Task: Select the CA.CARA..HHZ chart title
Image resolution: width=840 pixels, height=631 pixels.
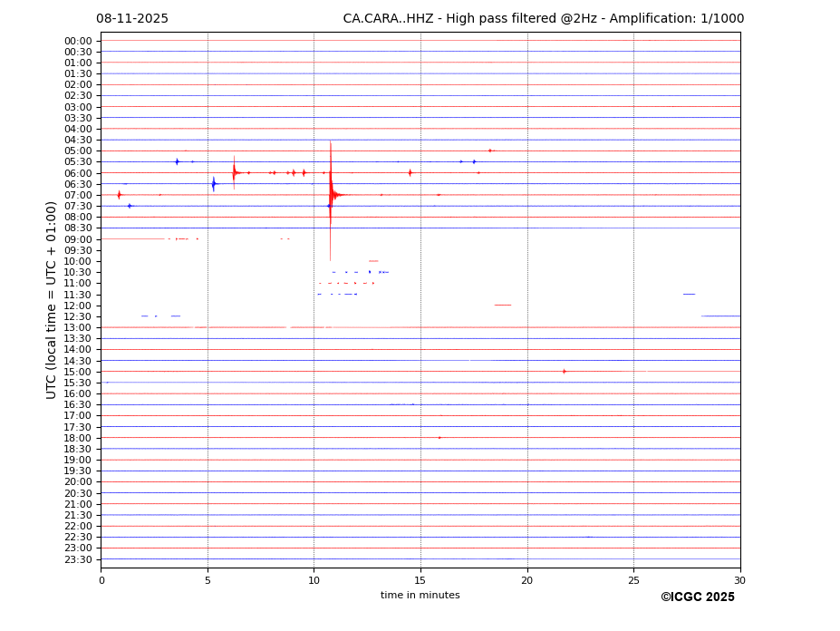Action: pyautogui.click(x=543, y=18)
